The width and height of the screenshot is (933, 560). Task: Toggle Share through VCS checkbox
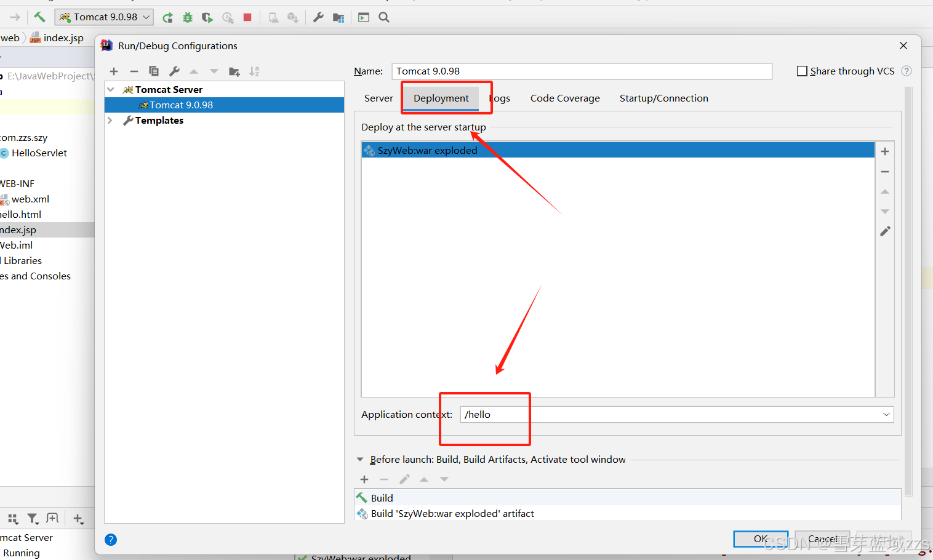[x=802, y=71]
